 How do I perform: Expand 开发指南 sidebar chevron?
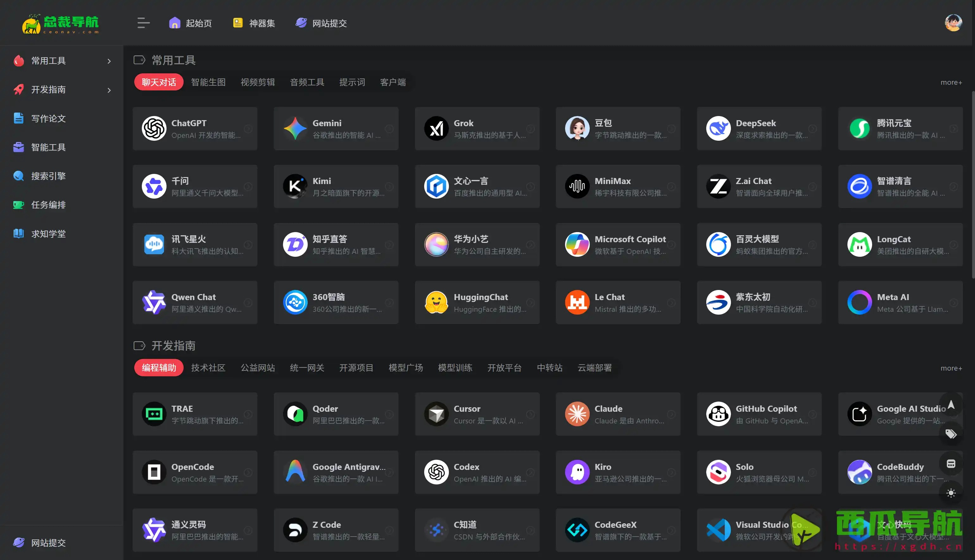(x=109, y=90)
